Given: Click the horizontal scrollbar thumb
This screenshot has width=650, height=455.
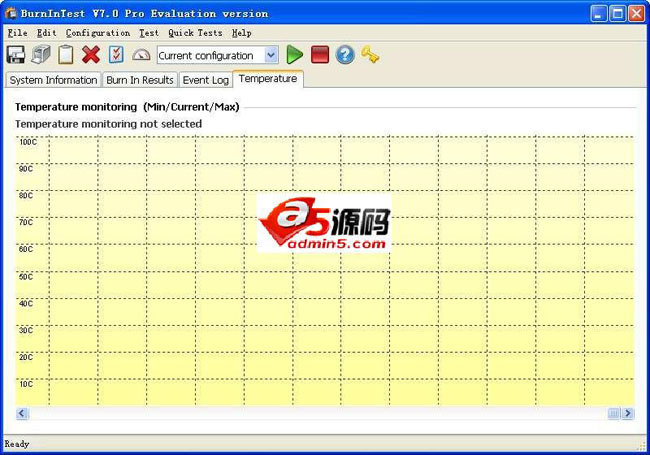Looking at the screenshot, I should [x=614, y=413].
